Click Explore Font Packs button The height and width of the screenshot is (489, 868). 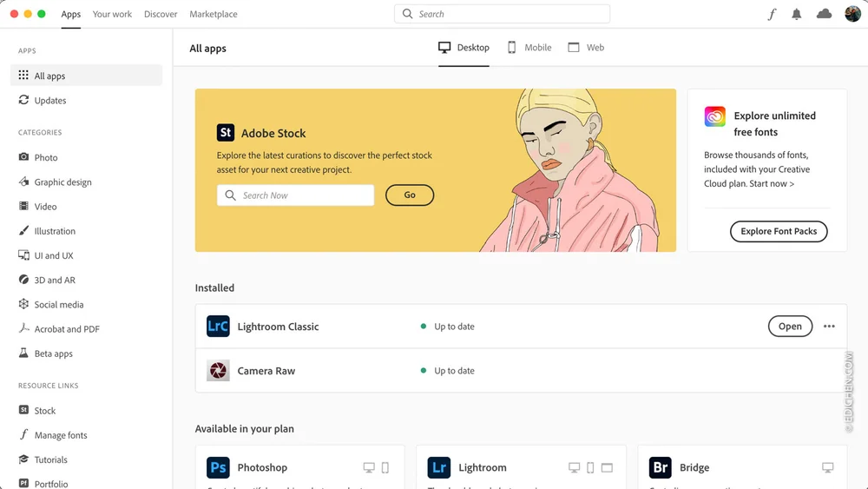(779, 231)
